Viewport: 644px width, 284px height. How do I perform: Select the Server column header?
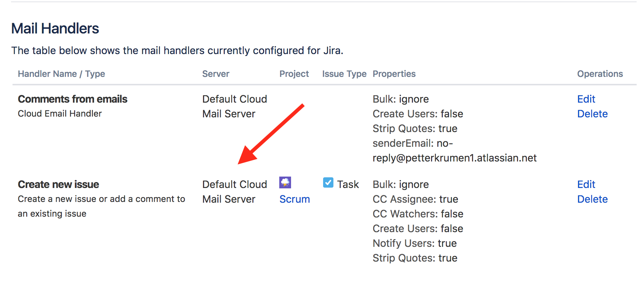[x=216, y=74]
